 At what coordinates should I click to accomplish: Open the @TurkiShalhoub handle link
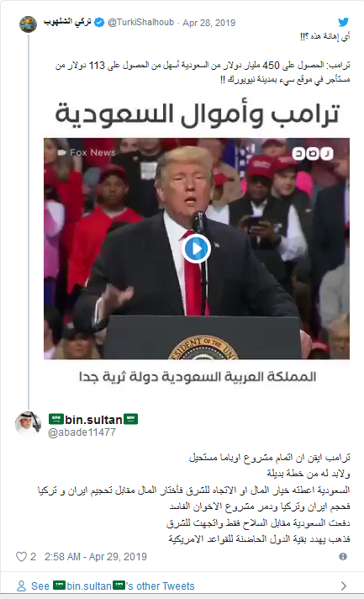(140, 23)
